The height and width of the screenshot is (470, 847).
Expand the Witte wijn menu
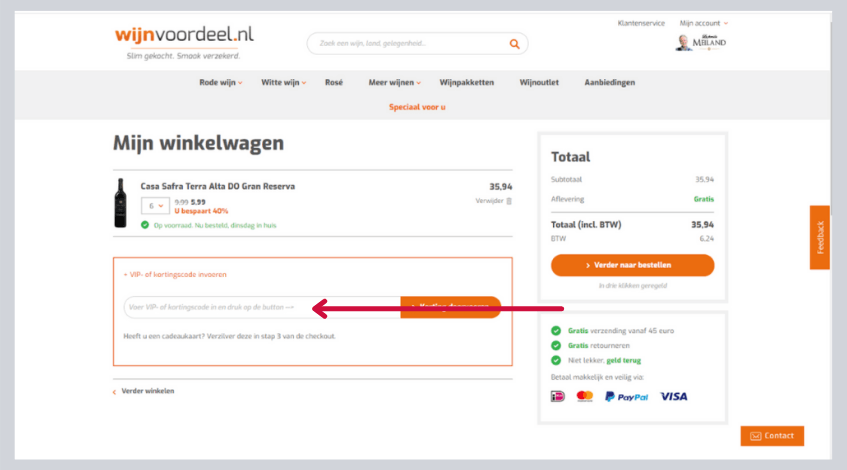[284, 83]
